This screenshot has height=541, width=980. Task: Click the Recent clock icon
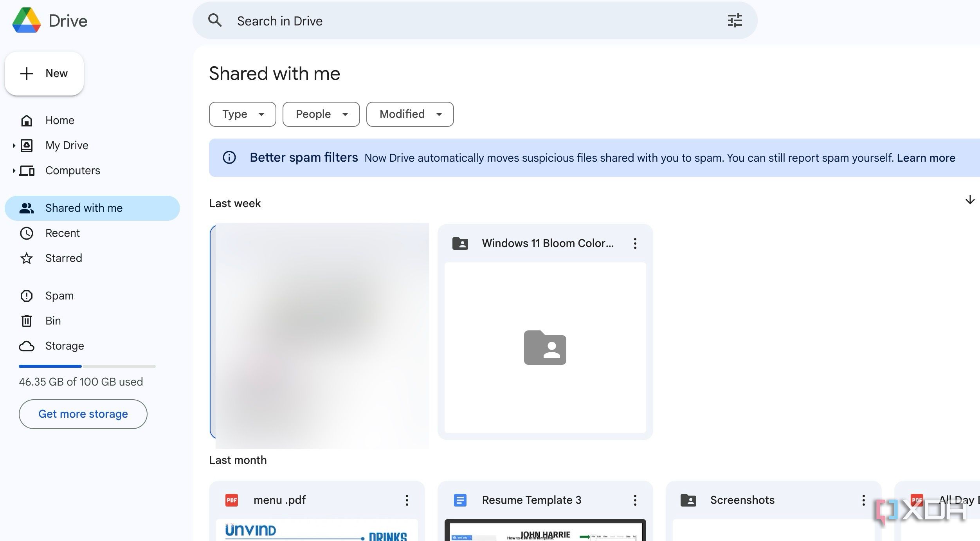click(x=27, y=233)
